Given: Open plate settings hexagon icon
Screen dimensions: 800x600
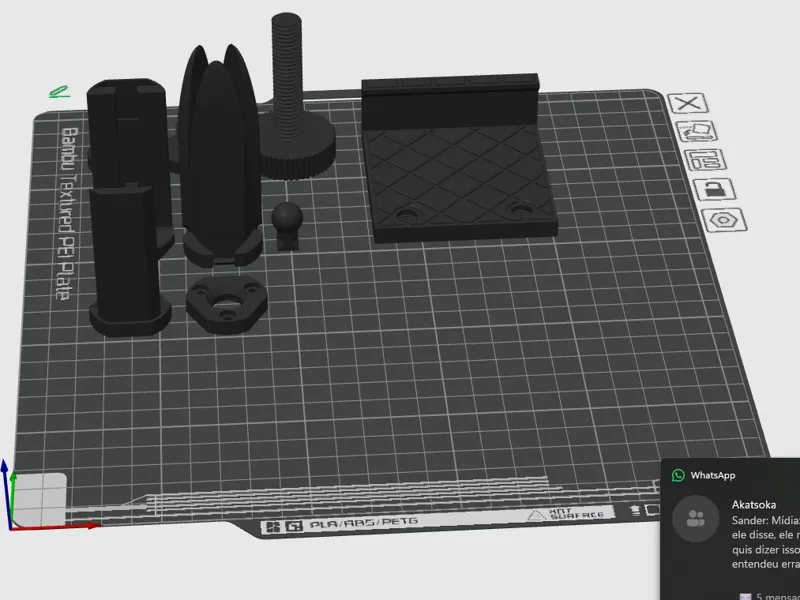Looking at the screenshot, I should point(724,220).
